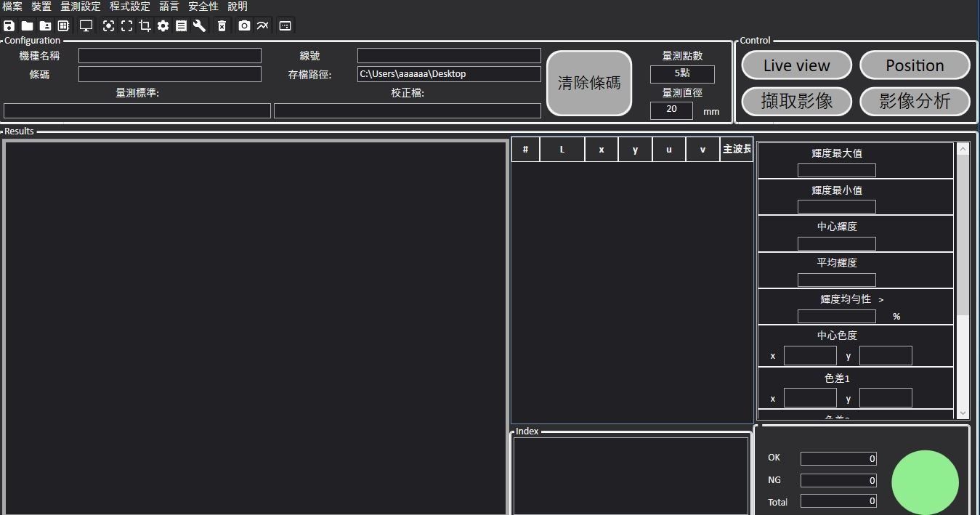This screenshot has width=980, height=515.
Task: Click the y column header in table
Action: (x=636, y=150)
